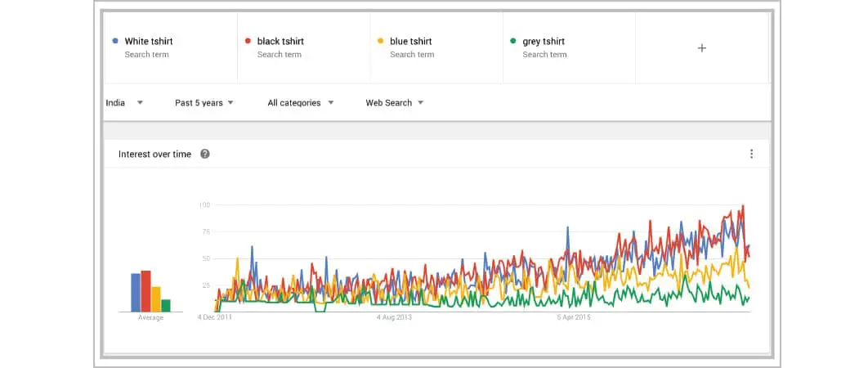This screenshot has width=868, height=368.
Task: Edit the grey tshirt search term
Action: pyautogui.click(x=544, y=42)
